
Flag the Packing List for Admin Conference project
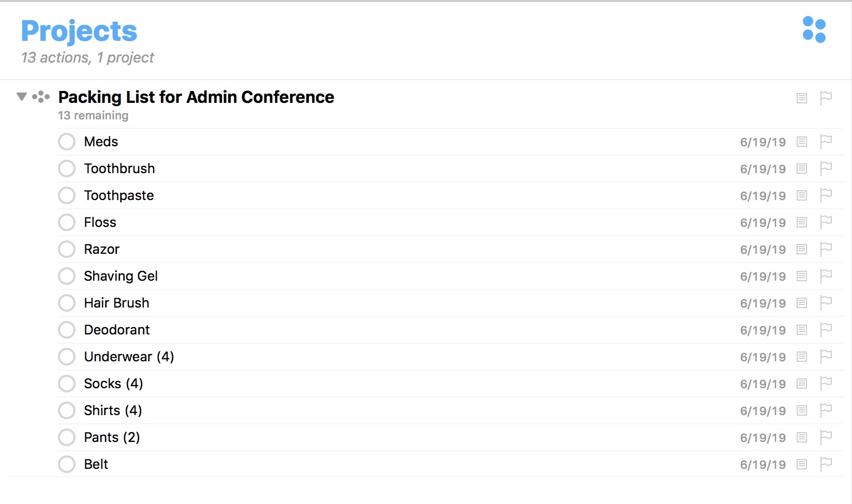(x=826, y=98)
